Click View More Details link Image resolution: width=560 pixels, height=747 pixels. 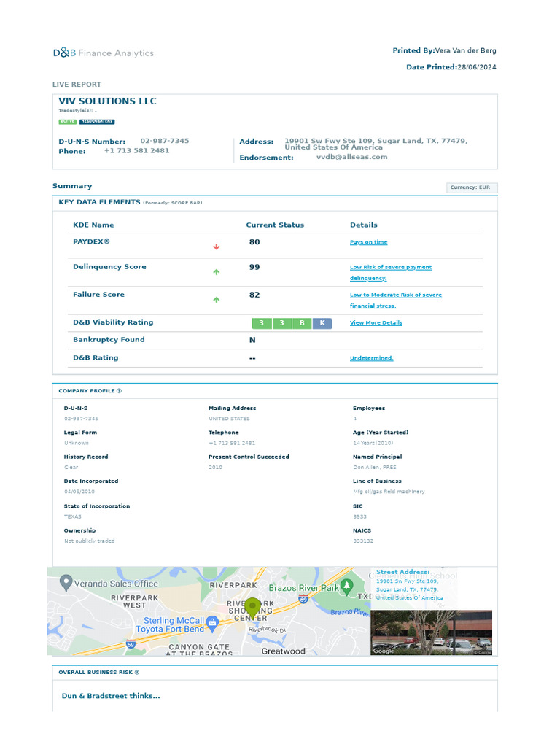[376, 322]
